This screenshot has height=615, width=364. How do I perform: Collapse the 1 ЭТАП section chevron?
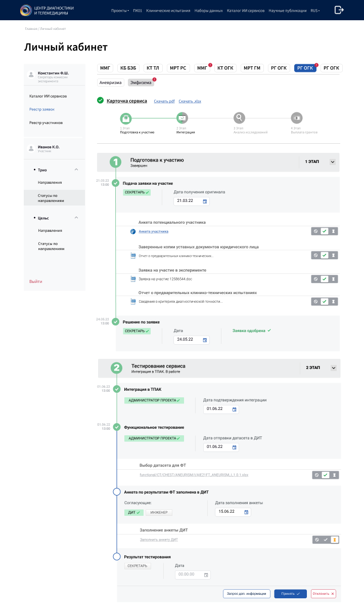pyautogui.click(x=333, y=162)
